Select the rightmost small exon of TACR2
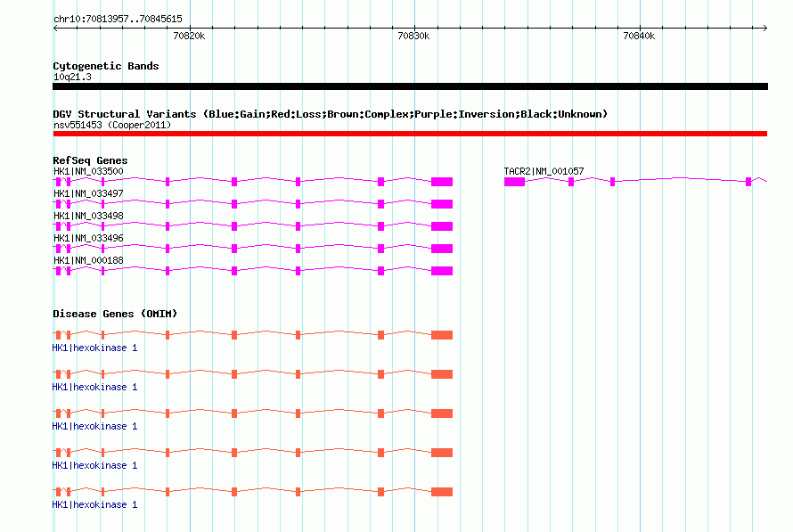 point(748,182)
